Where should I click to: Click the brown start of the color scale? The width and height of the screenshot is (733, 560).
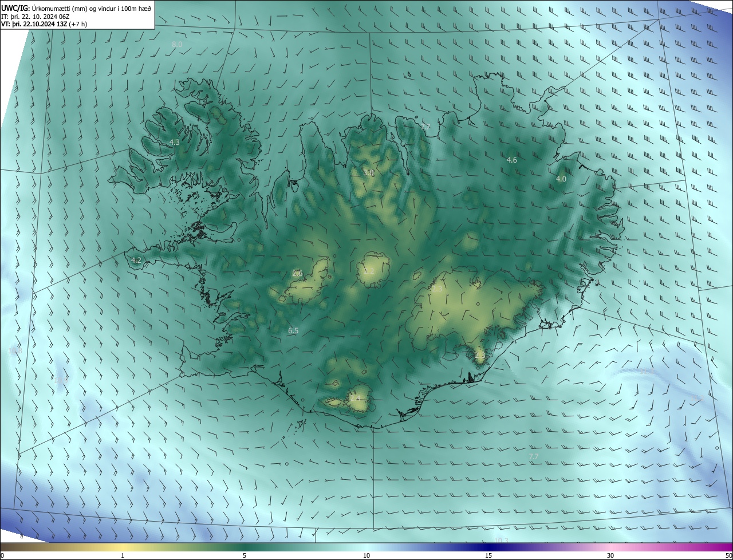pyautogui.click(x=7, y=547)
